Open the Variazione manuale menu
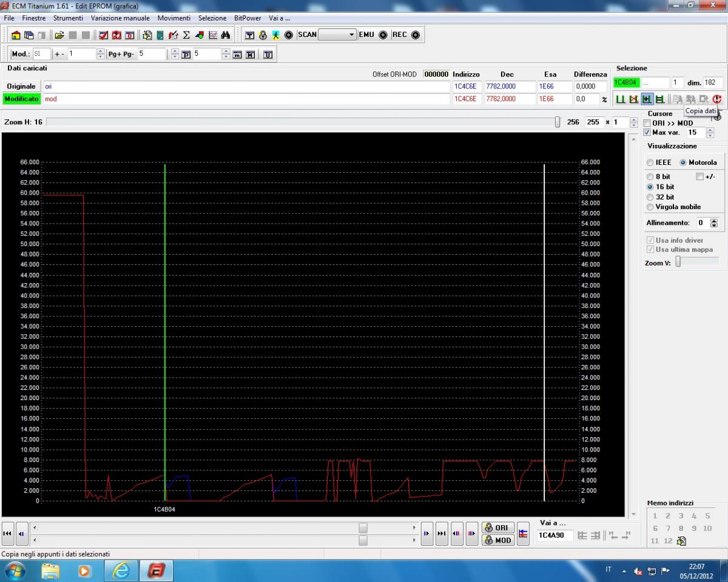This screenshot has height=582, width=728. pos(120,18)
